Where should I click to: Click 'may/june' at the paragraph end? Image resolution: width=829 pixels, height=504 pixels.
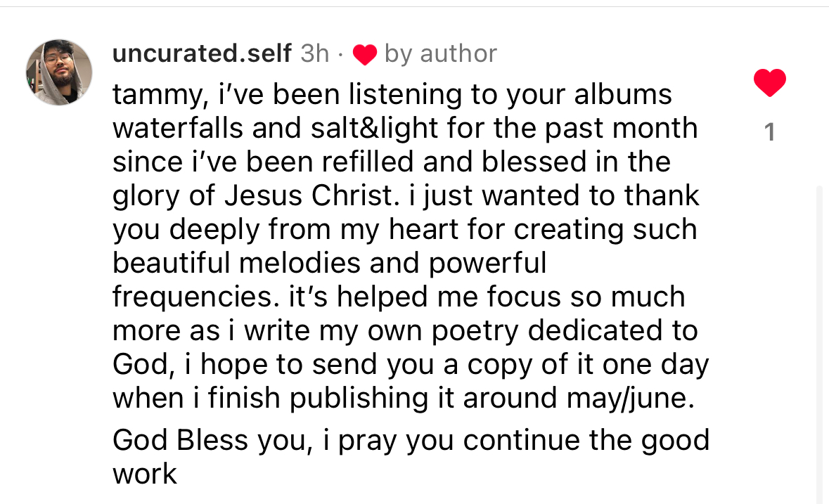coord(626,398)
